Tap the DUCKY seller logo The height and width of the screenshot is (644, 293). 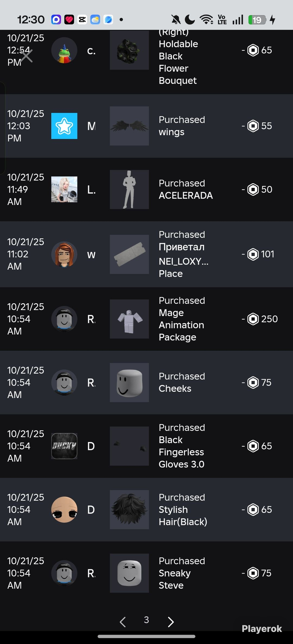[x=64, y=446]
